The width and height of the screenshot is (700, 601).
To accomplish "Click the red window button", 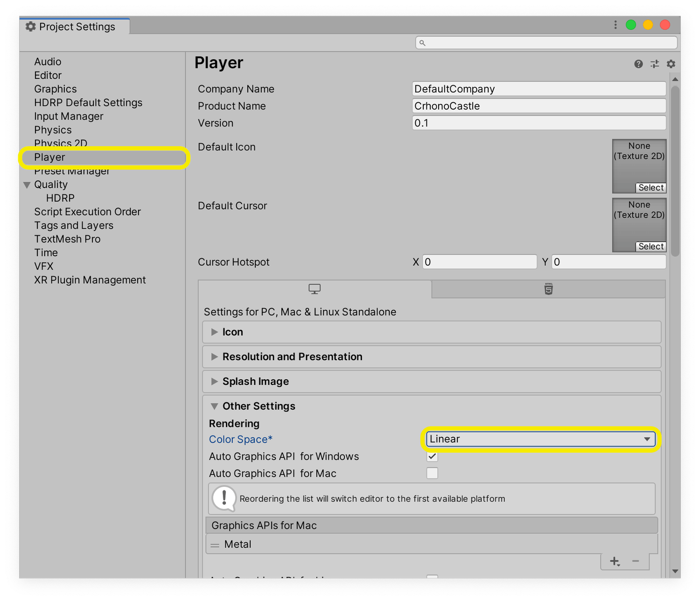I will [665, 25].
